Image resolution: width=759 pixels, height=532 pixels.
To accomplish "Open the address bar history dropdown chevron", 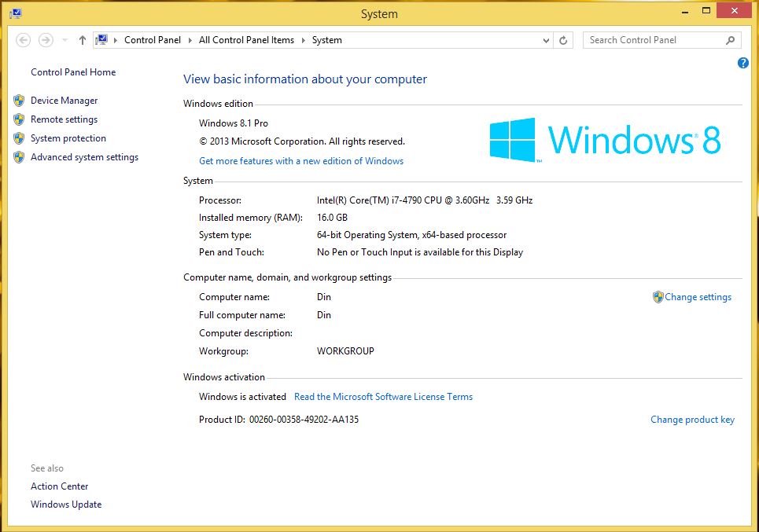I will (546, 40).
